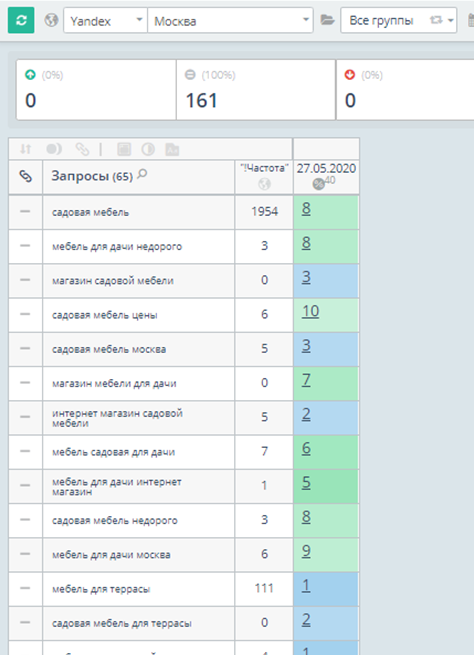This screenshot has height=655, width=474.
Task: Open position 1 link for мебель для террасы
Action: pos(306,585)
